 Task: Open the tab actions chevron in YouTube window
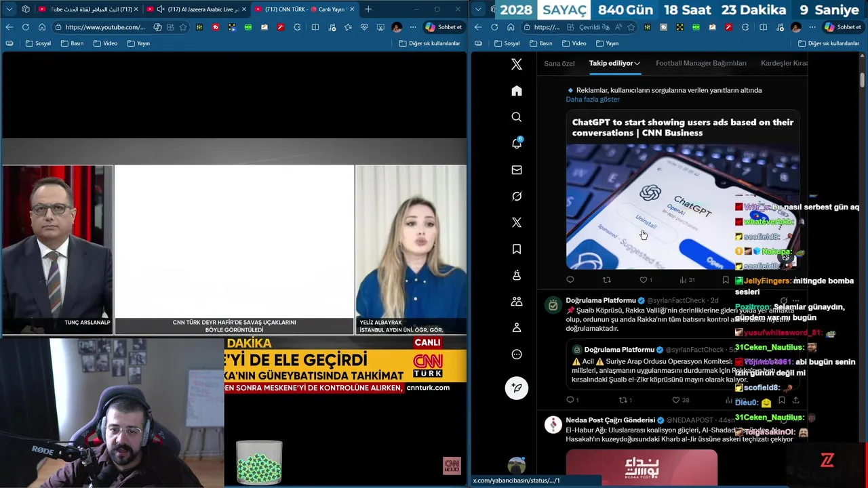click(9, 9)
